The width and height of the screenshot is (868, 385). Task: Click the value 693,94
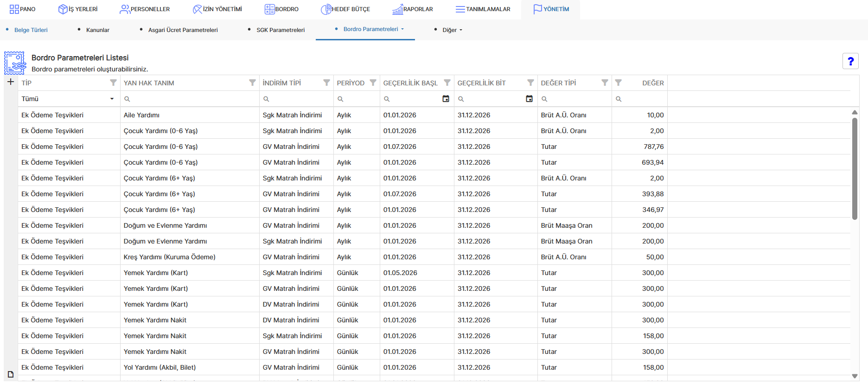point(653,162)
